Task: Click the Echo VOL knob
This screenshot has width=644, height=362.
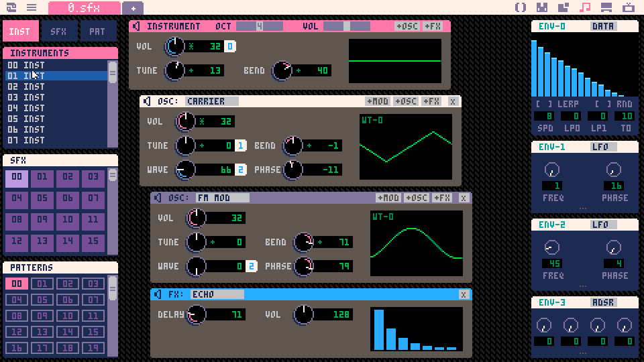Action: click(303, 315)
